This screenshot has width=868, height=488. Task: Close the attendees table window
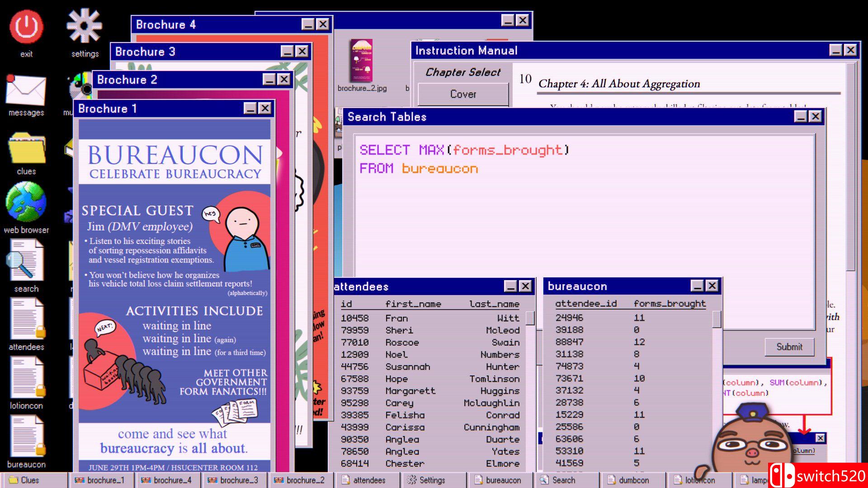pos(525,286)
